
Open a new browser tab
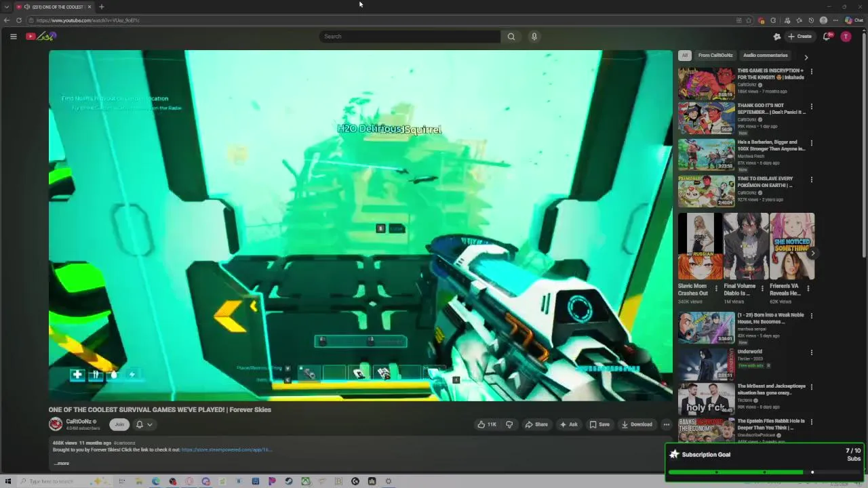click(x=102, y=7)
